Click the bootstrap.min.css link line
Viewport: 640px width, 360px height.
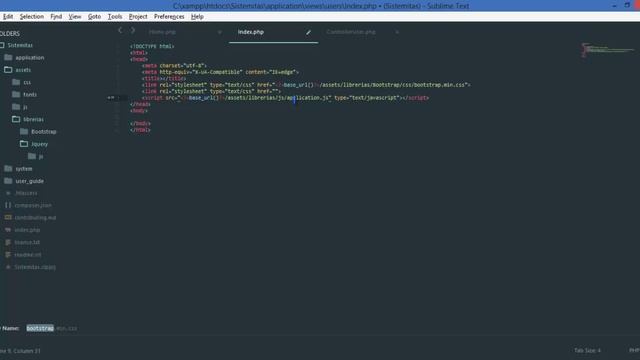point(306,85)
